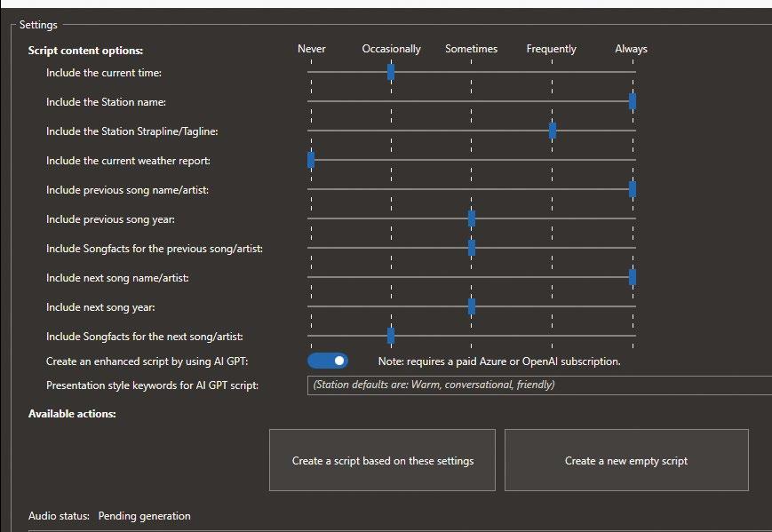Click the next song year slider handle
The image size is (772, 532).
pyautogui.click(x=472, y=306)
